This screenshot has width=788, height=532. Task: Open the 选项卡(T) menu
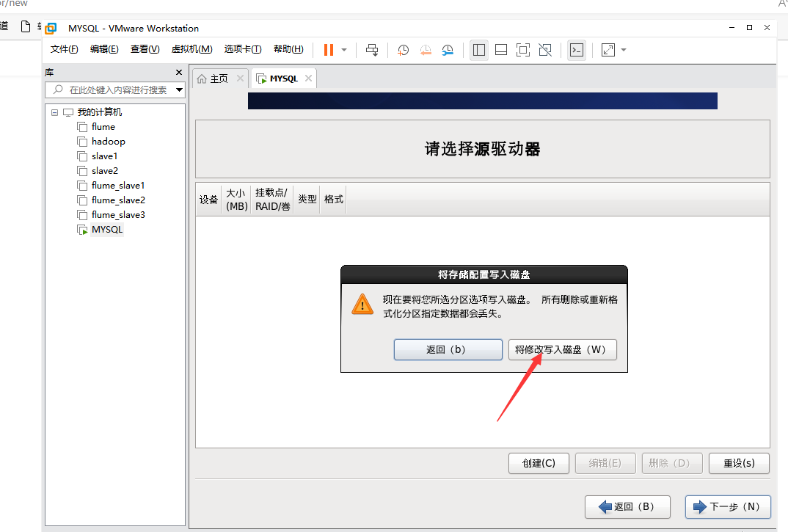pos(243,48)
